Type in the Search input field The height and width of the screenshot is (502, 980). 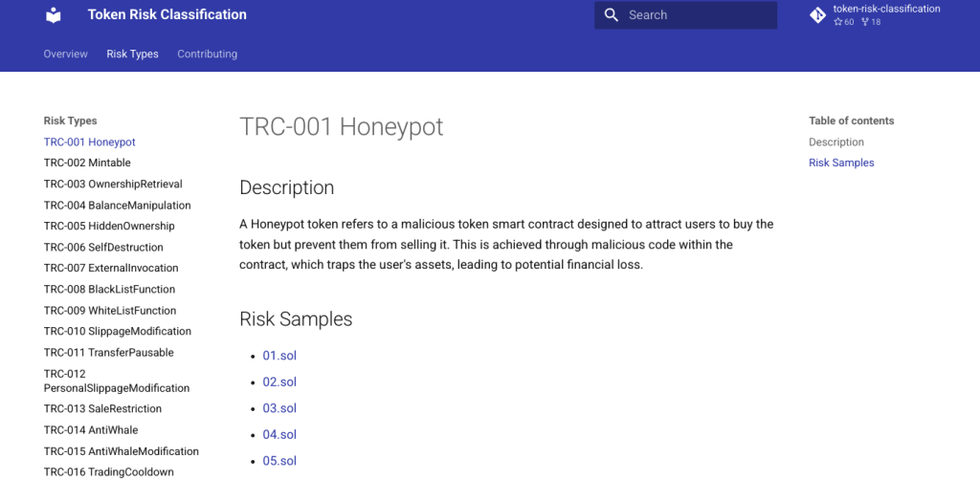pyautogui.click(x=699, y=15)
